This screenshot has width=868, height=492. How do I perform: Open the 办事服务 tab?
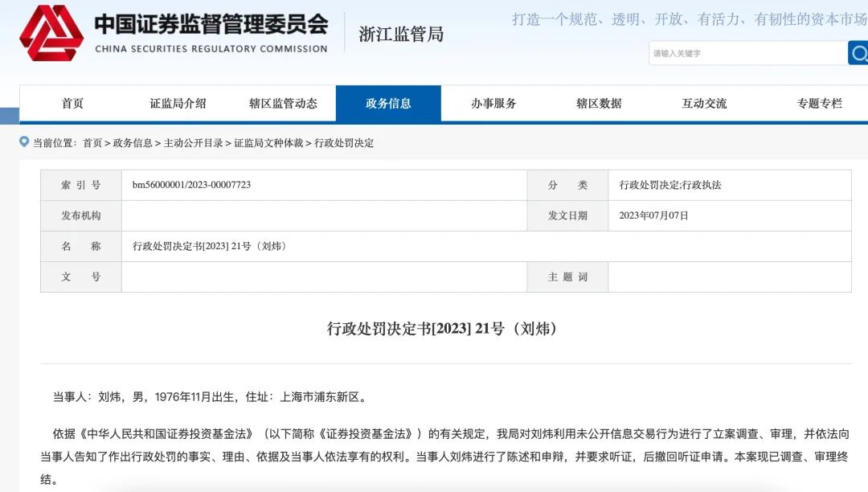point(493,103)
